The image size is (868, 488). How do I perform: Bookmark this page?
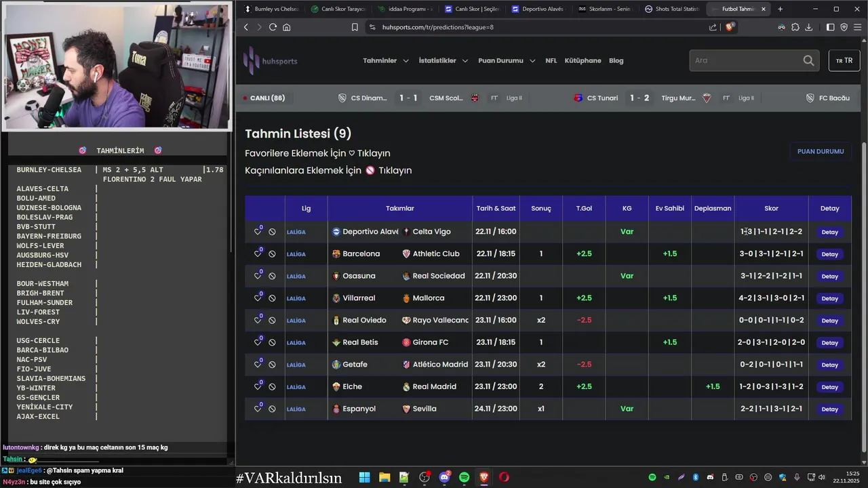pos(355,27)
